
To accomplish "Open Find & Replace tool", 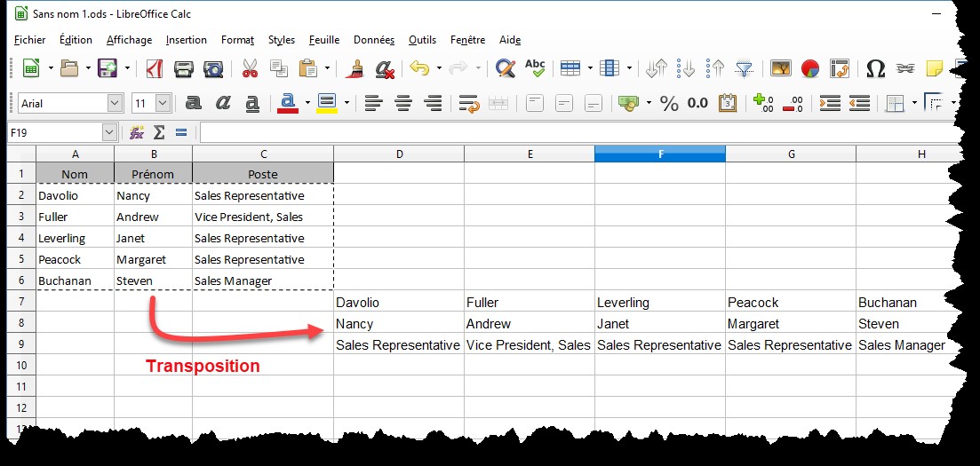I will click(506, 69).
